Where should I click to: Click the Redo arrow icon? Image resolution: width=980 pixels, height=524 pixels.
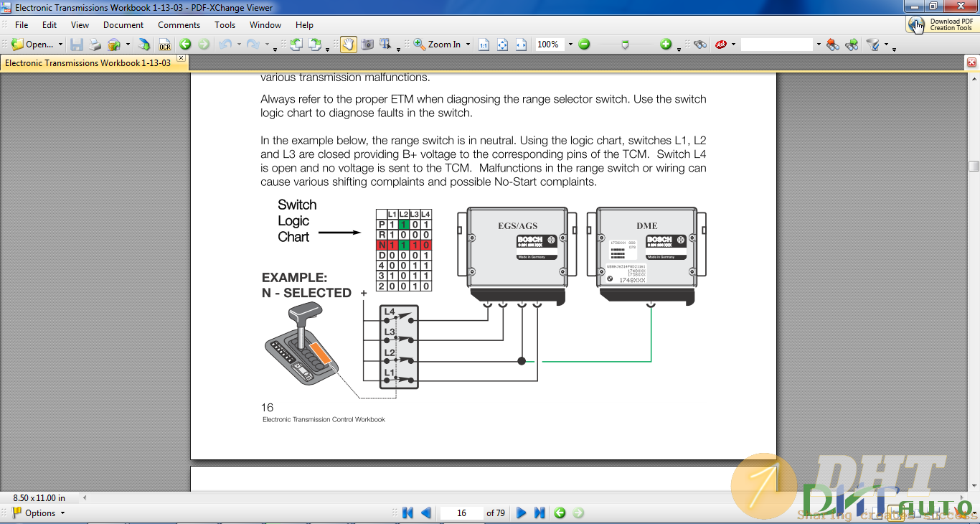[x=253, y=45]
